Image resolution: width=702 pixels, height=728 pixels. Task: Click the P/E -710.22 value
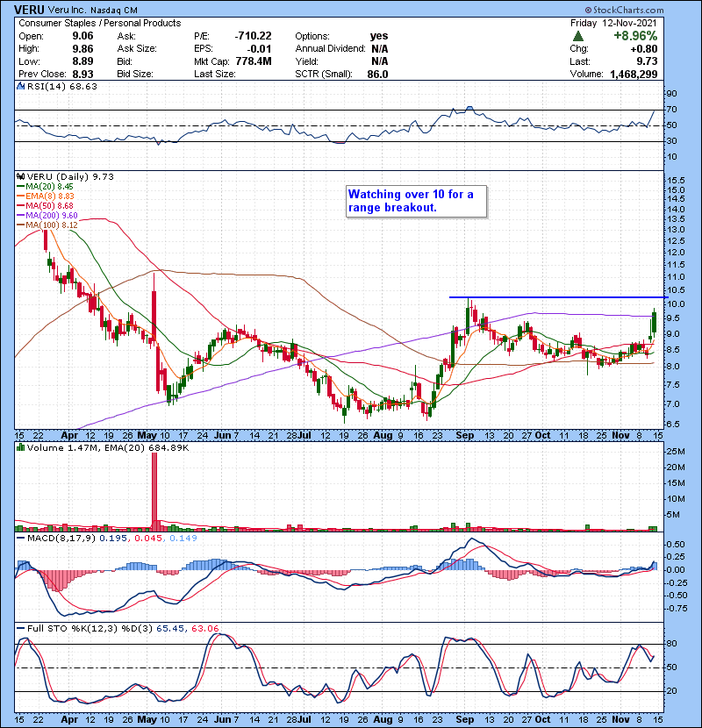click(254, 36)
